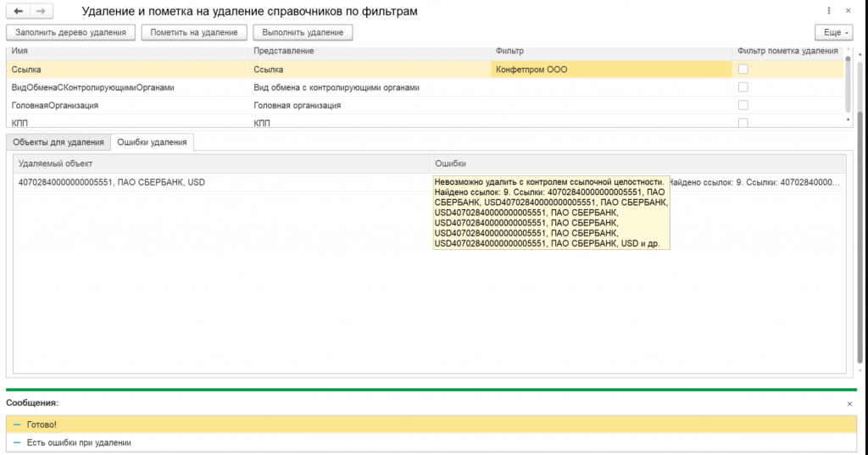Select the ПАО СБЕРБАНК, USD error row
Image resolution: width=868 pixels, height=455 pixels.
(112, 182)
